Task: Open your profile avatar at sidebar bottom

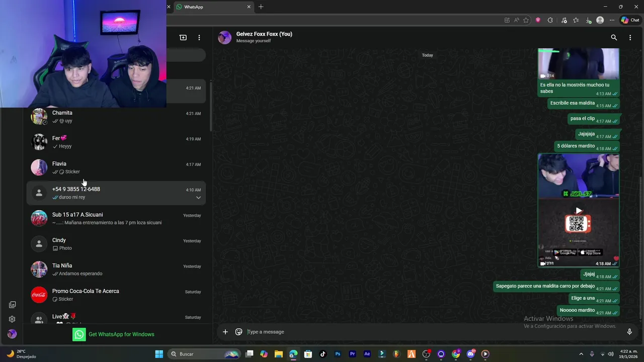Action: 12,334
